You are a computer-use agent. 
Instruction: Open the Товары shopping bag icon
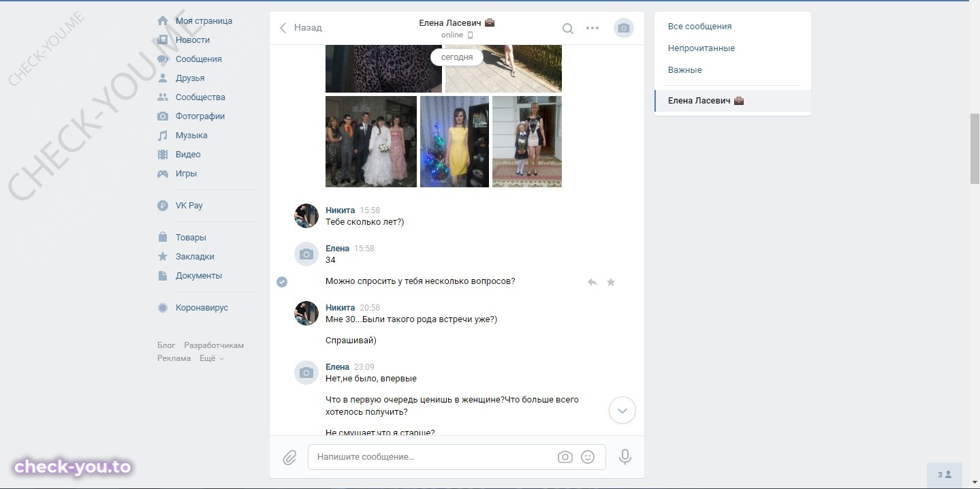click(x=163, y=238)
